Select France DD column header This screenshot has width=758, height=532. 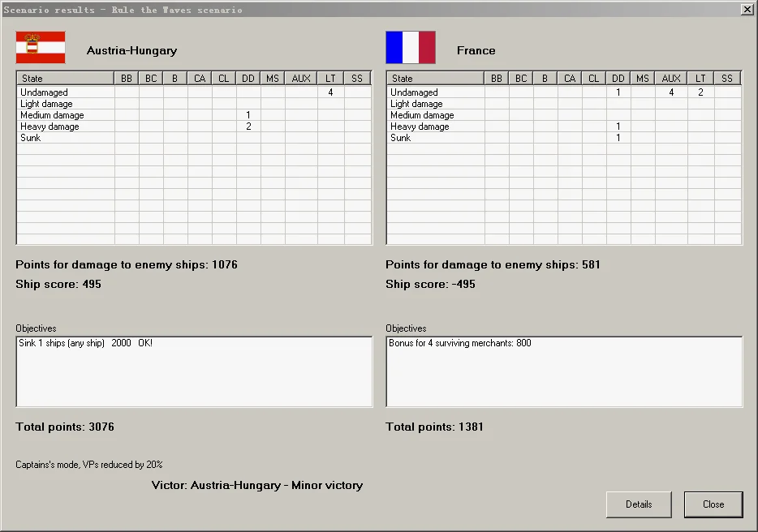618,79
